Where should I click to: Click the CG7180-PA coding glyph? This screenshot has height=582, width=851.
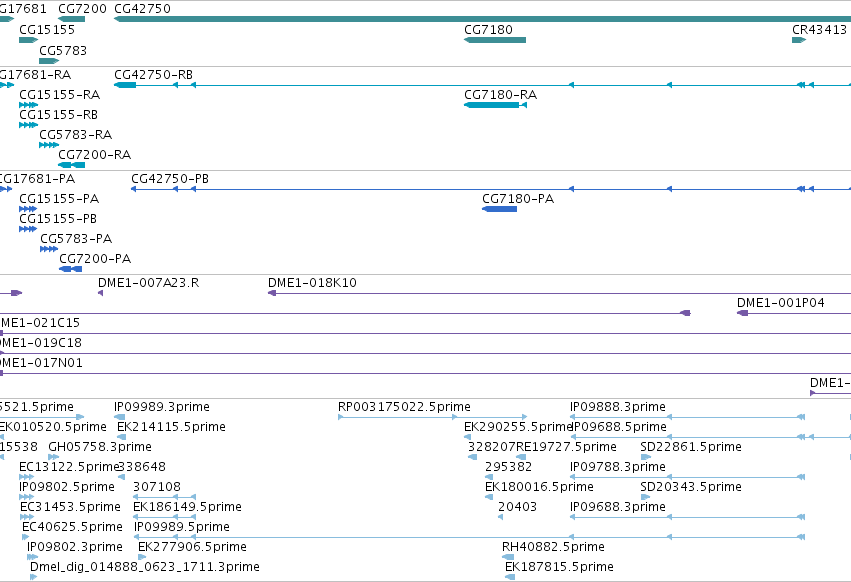point(499,209)
